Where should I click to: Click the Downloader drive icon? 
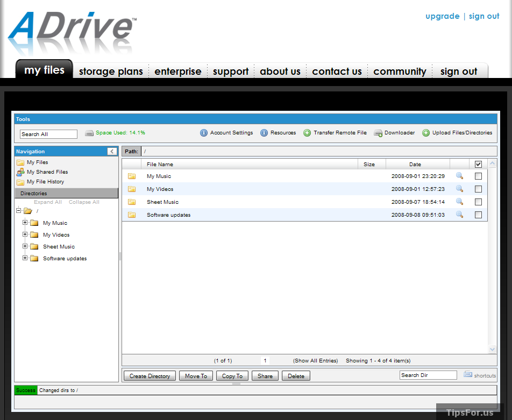coord(378,133)
